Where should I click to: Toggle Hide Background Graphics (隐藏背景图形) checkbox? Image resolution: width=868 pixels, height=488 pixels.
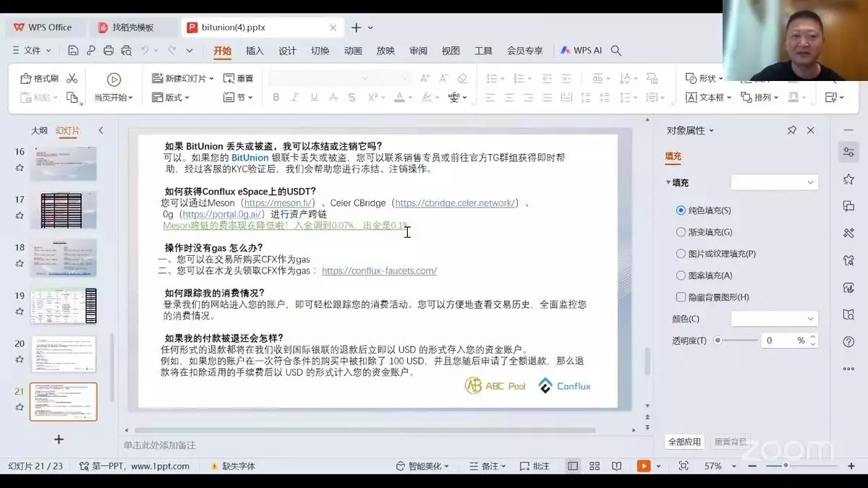(x=681, y=297)
